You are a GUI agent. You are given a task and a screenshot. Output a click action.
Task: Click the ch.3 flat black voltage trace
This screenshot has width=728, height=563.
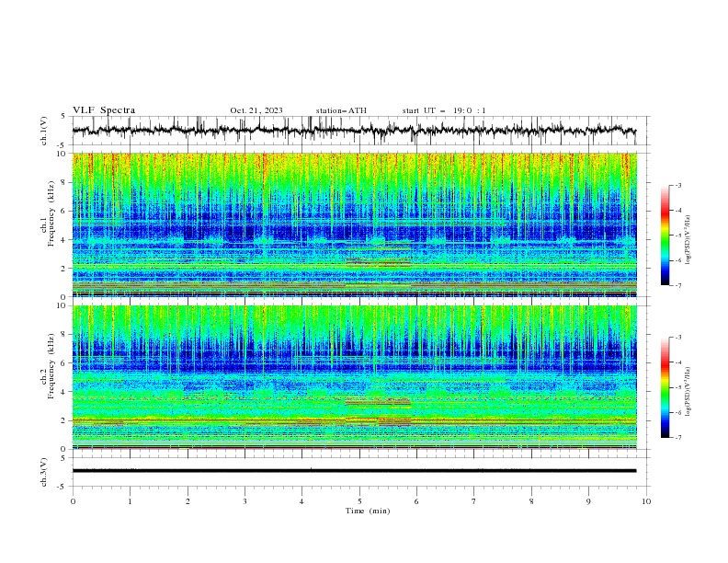click(x=354, y=471)
